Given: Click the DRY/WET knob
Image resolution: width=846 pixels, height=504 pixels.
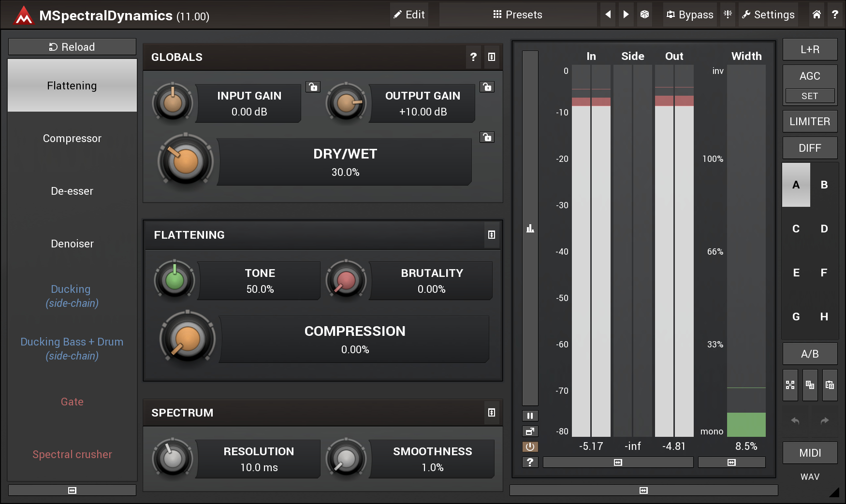Looking at the screenshot, I should 186,161.
